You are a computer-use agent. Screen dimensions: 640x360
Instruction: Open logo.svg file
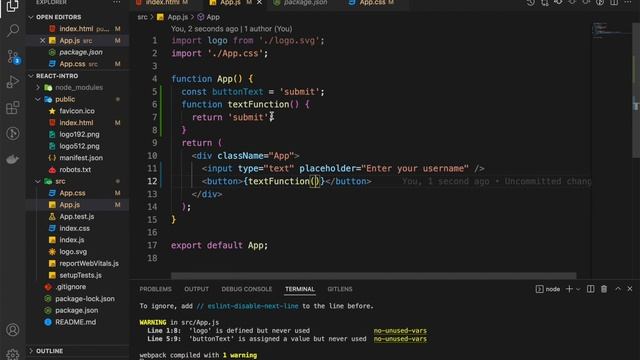[73, 252]
